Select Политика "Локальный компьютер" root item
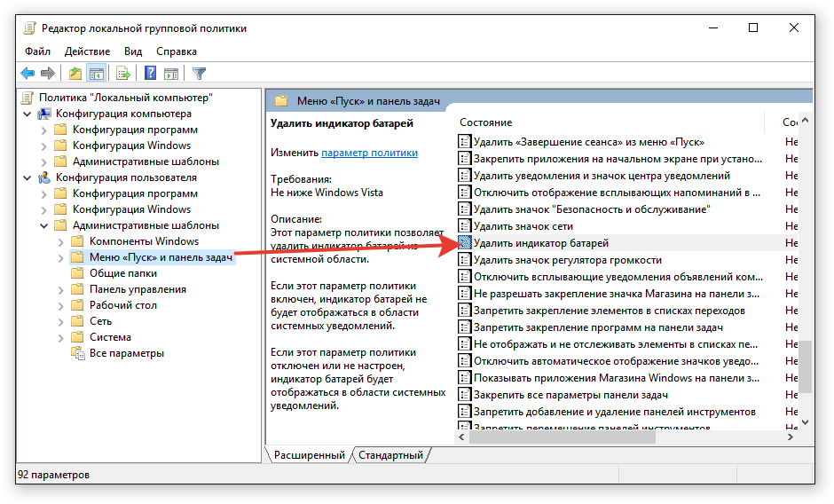Viewport: 834px width, 504px height. (125, 98)
